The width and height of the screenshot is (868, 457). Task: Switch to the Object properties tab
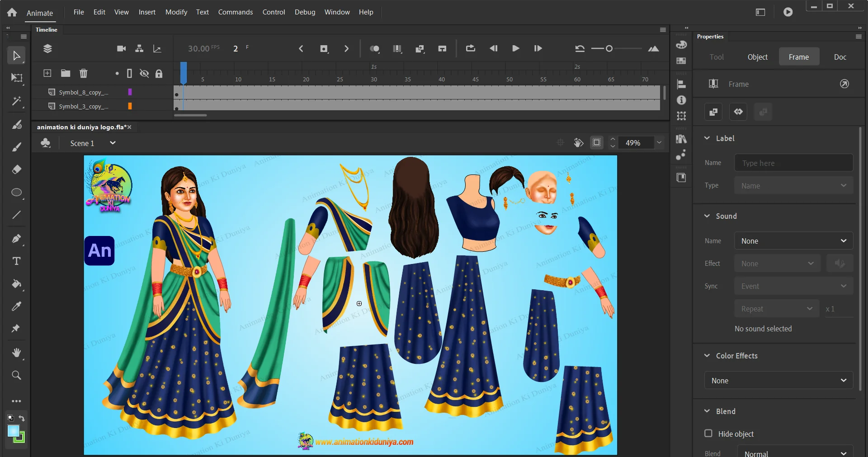tap(757, 57)
